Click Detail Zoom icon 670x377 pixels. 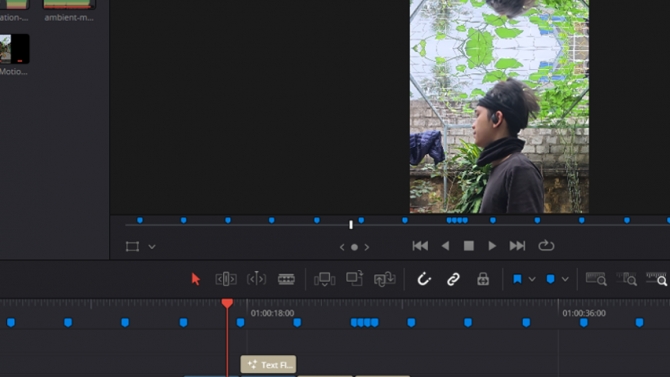[x=626, y=279]
